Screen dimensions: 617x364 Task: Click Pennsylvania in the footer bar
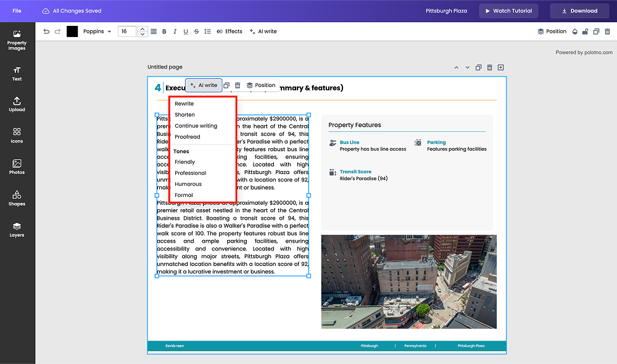[415, 346]
